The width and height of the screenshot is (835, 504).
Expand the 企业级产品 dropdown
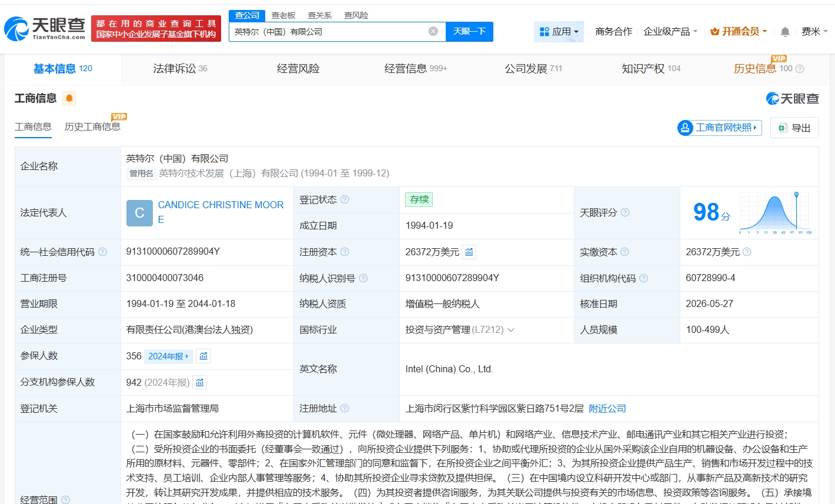tap(670, 32)
